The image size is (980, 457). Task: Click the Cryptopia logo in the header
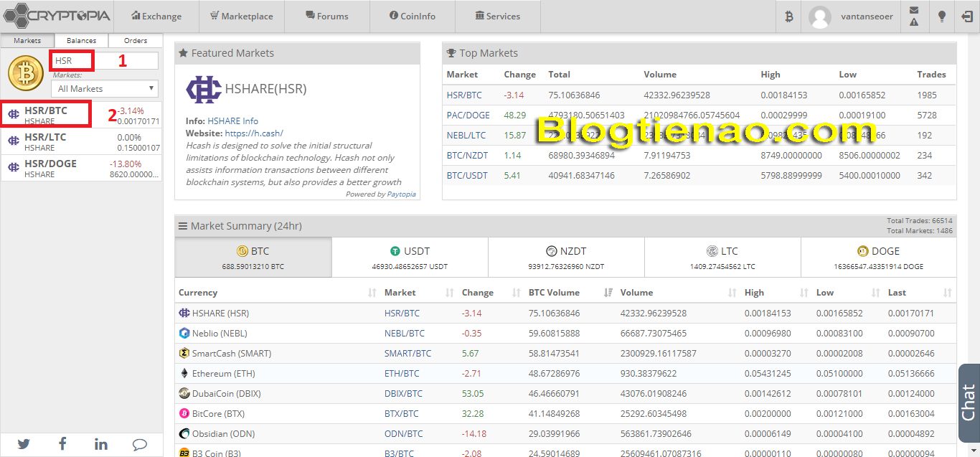coord(56,16)
